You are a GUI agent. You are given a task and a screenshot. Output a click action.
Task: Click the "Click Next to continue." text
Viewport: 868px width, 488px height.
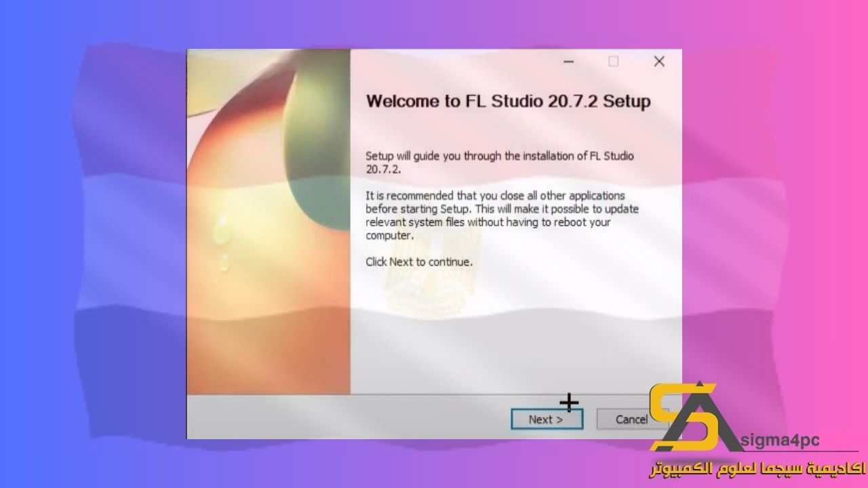tap(419, 262)
